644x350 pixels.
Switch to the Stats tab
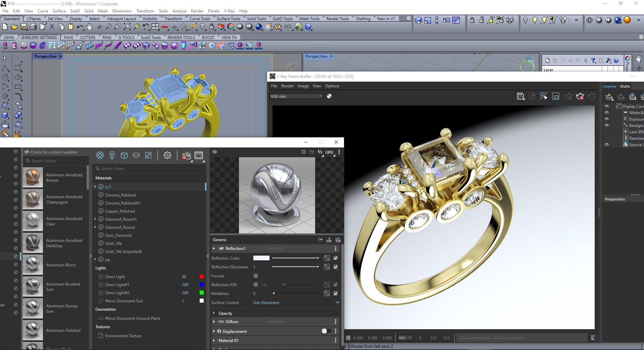(625, 86)
